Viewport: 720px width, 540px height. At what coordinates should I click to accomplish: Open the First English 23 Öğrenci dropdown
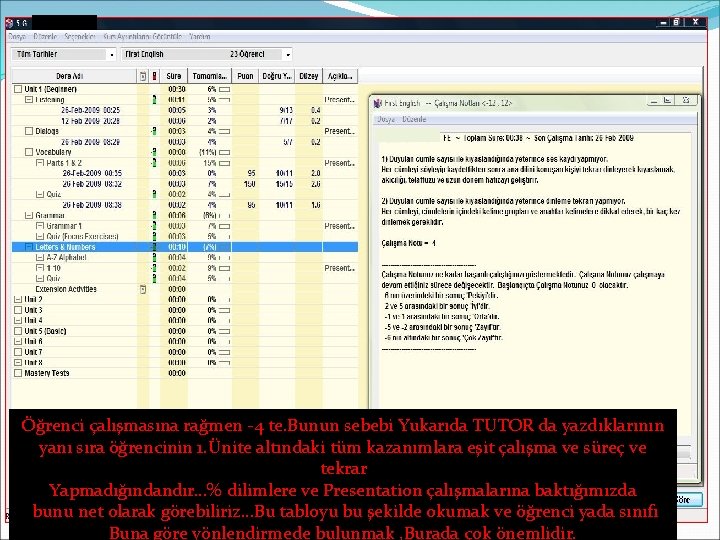(207, 54)
